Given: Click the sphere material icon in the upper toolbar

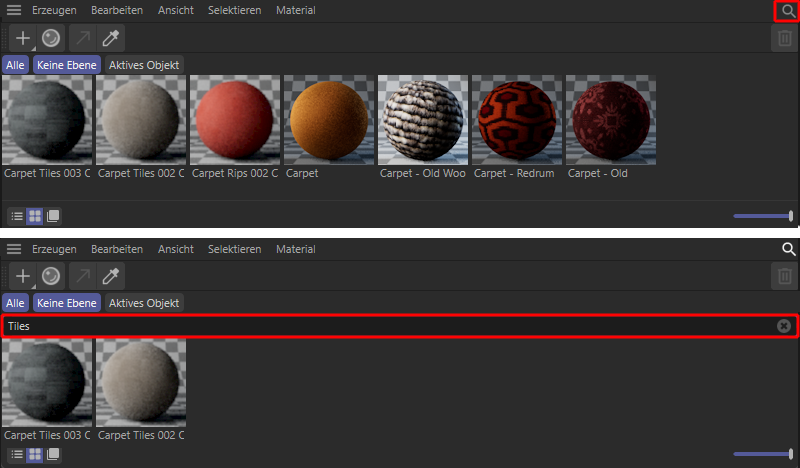Looking at the screenshot, I should [x=50, y=38].
